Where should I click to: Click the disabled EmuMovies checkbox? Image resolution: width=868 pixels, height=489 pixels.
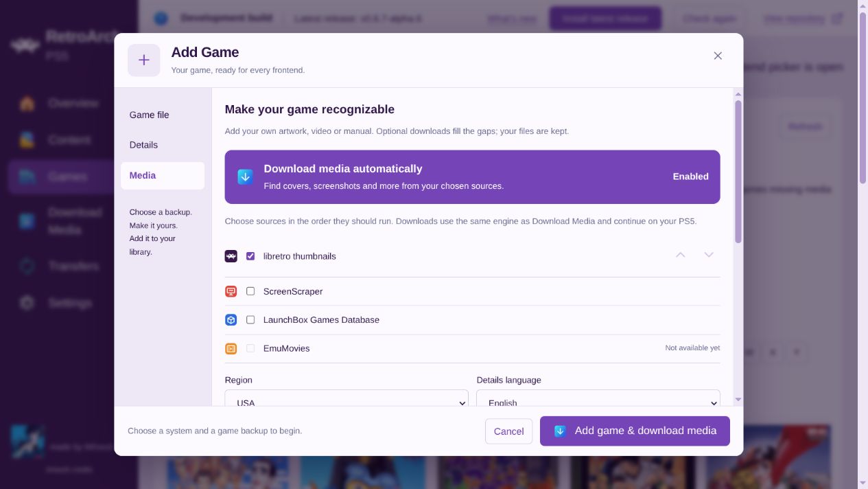click(x=250, y=348)
